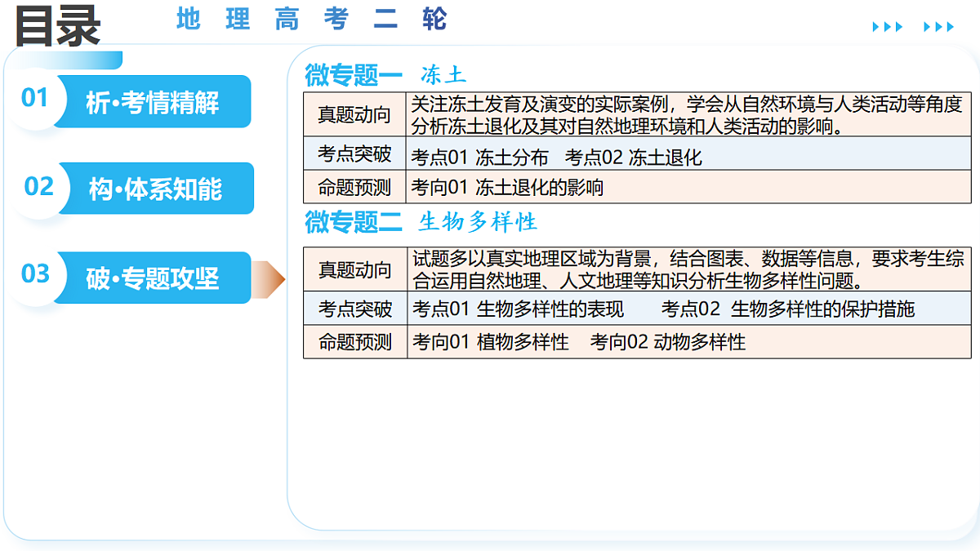Screen dimensions: 980x551
Task: Click the 命题预测 cell in 生物多样性 table
Action: [354, 342]
